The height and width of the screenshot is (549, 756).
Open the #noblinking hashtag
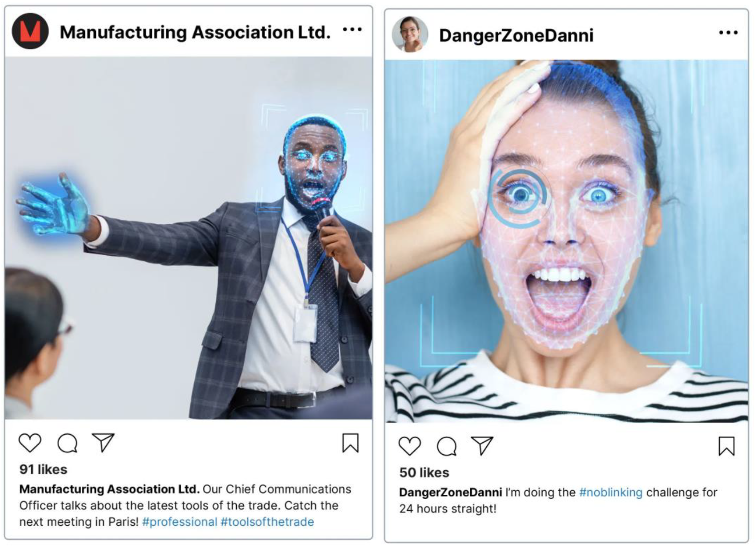tap(611, 492)
